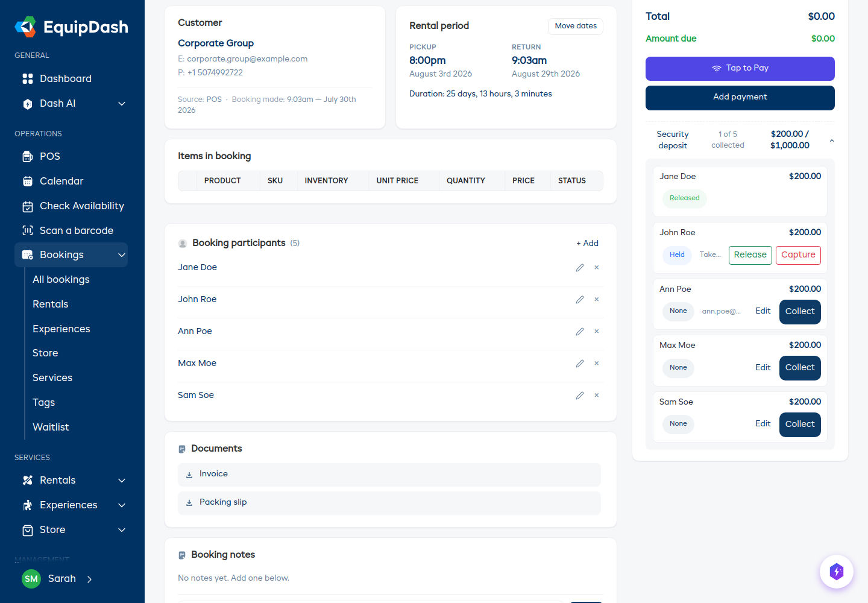Open the floating lightning assistant button
Viewport: 868px width, 603px height.
click(x=837, y=572)
